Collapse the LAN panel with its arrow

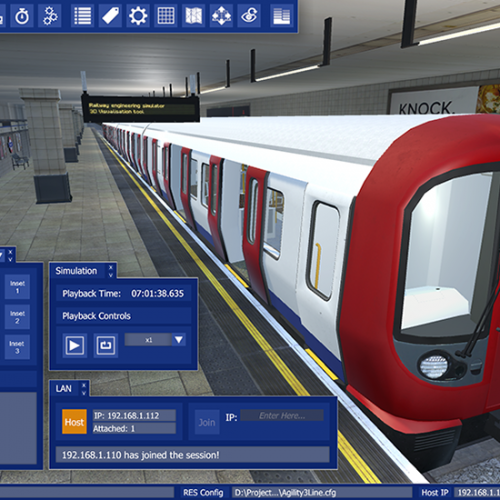84,393
